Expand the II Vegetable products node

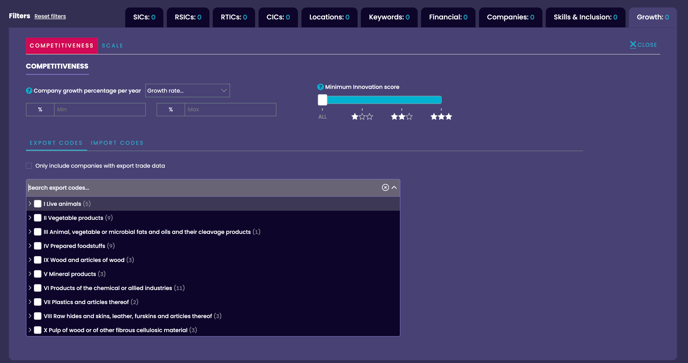coord(30,218)
